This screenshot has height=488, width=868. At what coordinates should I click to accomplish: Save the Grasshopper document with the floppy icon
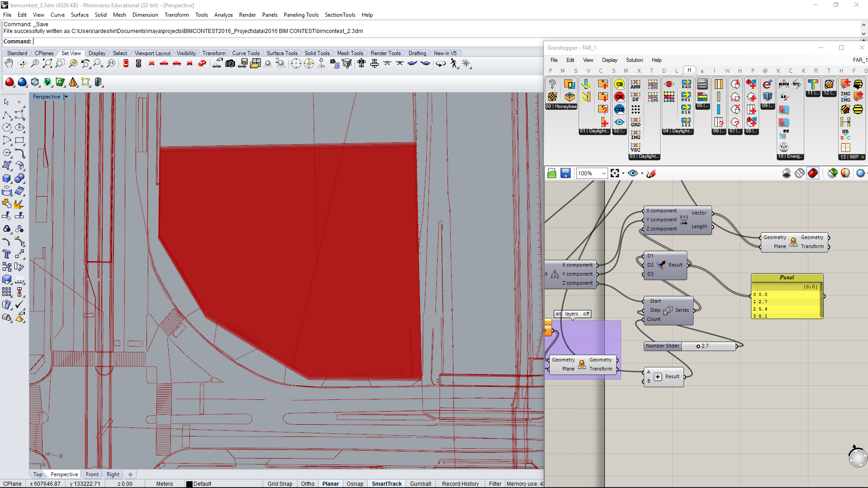pyautogui.click(x=565, y=173)
